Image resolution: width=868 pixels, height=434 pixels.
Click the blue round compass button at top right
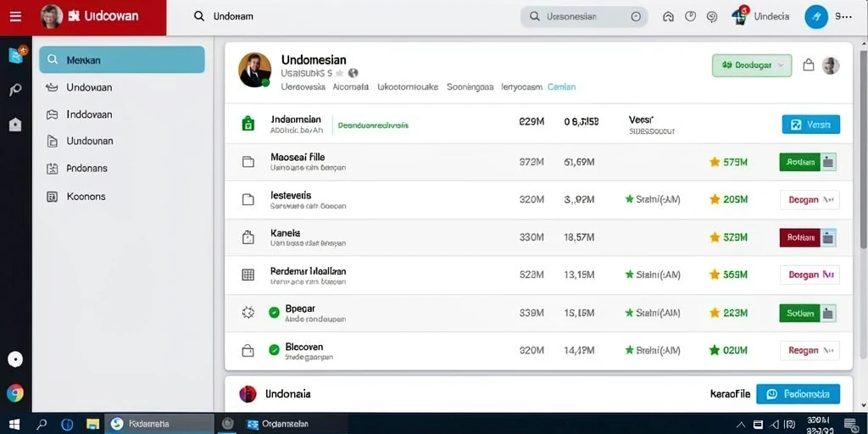816,17
